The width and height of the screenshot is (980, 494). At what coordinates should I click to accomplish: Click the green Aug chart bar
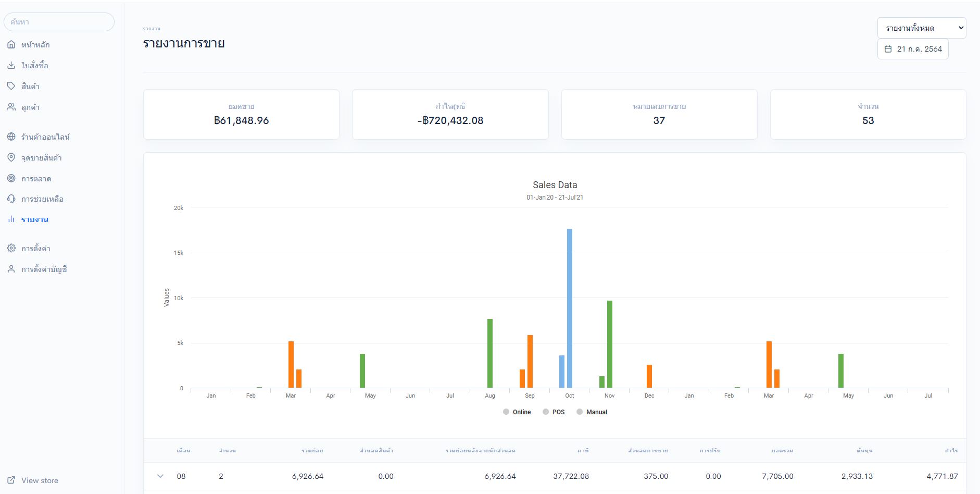coord(490,353)
